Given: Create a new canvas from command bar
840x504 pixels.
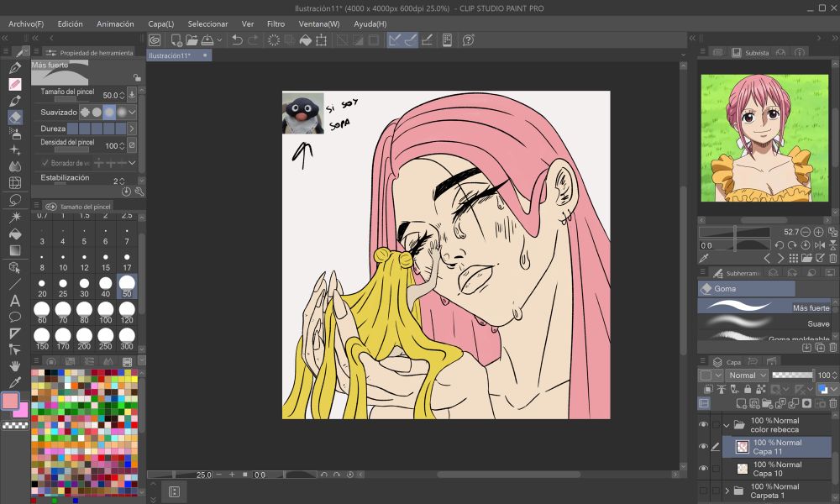Looking at the screenshot, I should (176, 40).
